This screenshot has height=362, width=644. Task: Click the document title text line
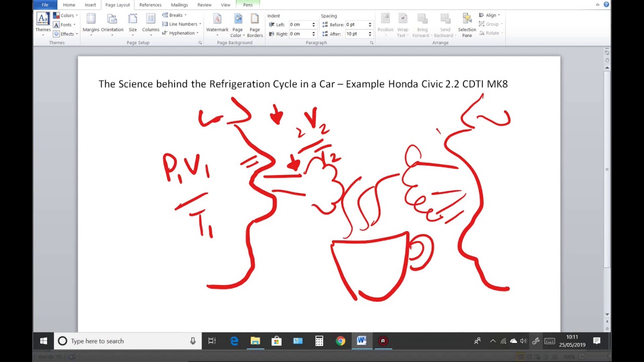point(303,84)
